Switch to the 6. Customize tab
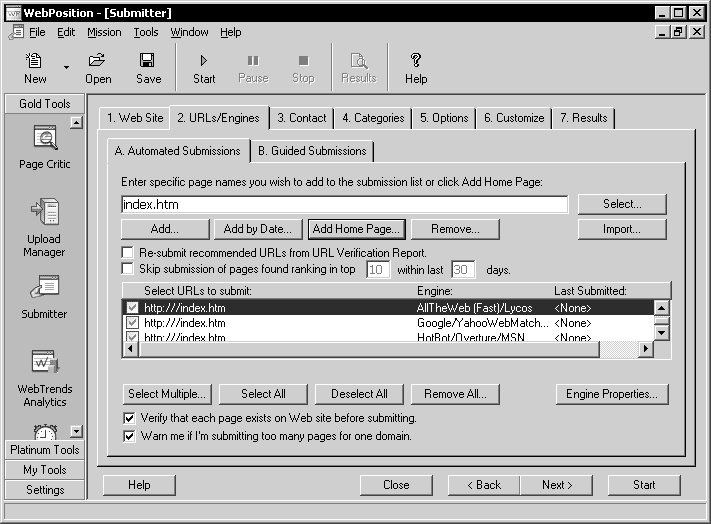 pos(514,118)
